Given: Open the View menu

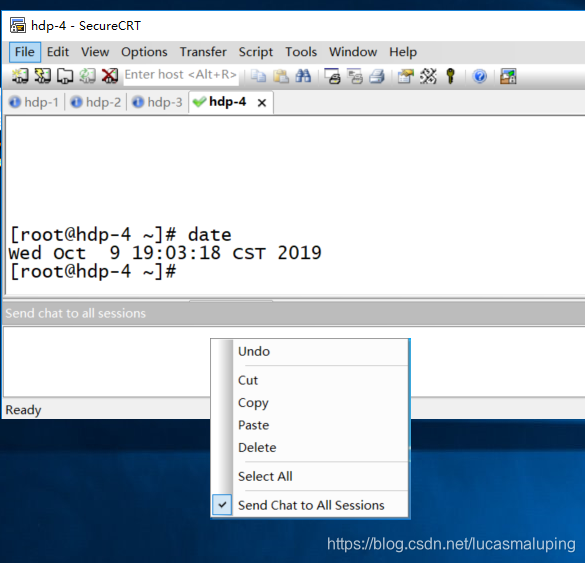Looking at the screenshot, I should pyautogui.click(x=95, y=52).
